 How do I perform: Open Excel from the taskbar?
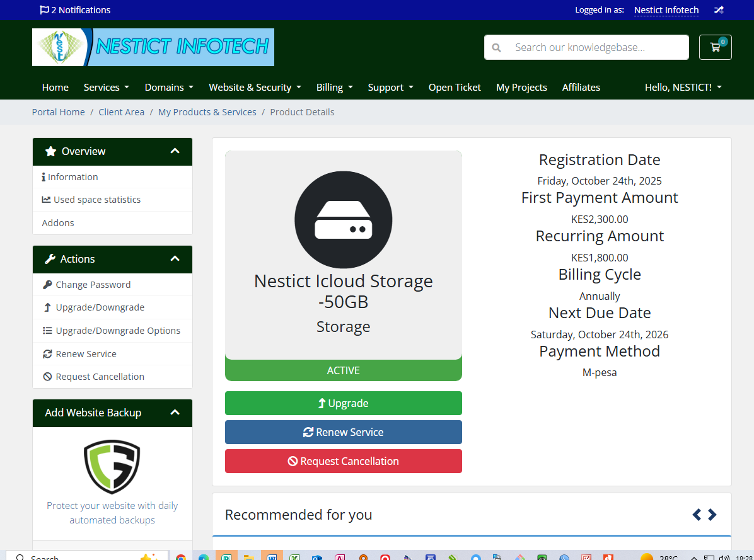294,556
